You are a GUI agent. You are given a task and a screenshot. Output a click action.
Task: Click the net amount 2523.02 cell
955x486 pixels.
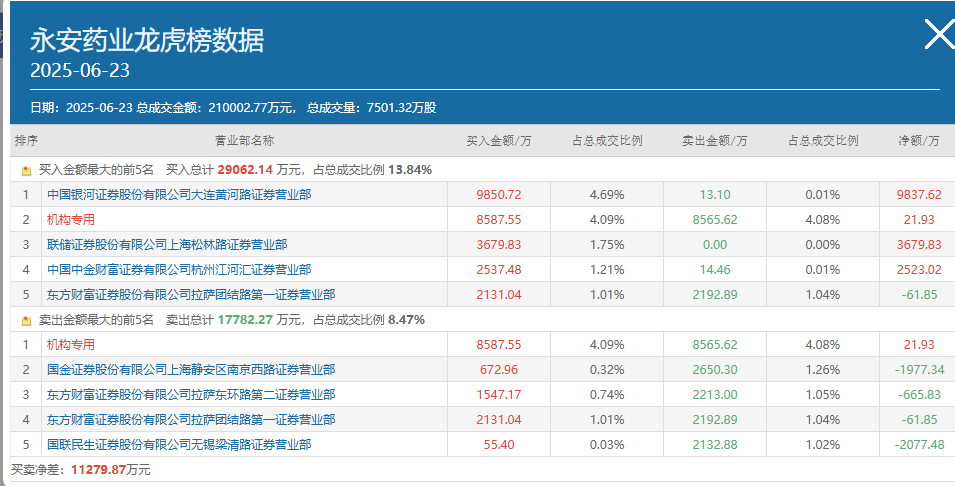click(x=918, y=270)
